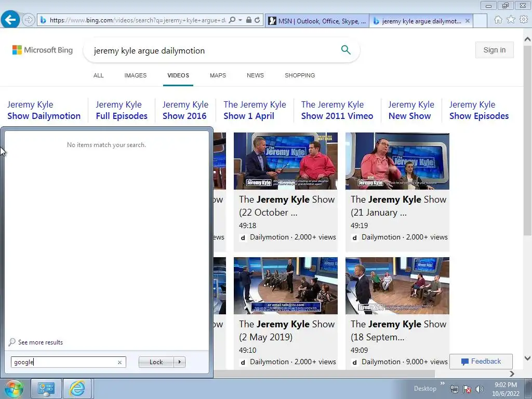Open the 22 October video thumbnail

click(x=286, y=161)
